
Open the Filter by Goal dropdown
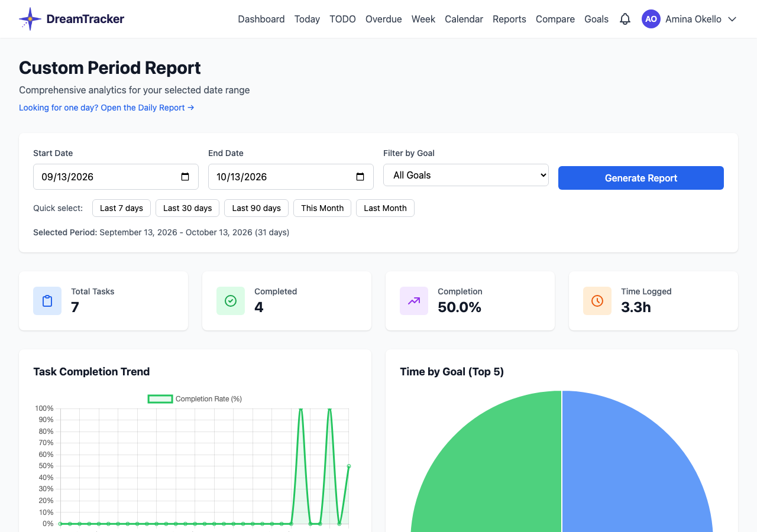(466, 175)
